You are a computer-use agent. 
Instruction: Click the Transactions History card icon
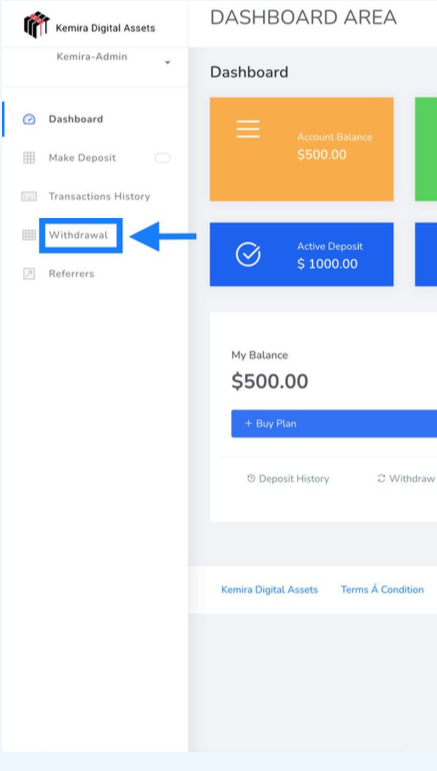pos(29,197)
